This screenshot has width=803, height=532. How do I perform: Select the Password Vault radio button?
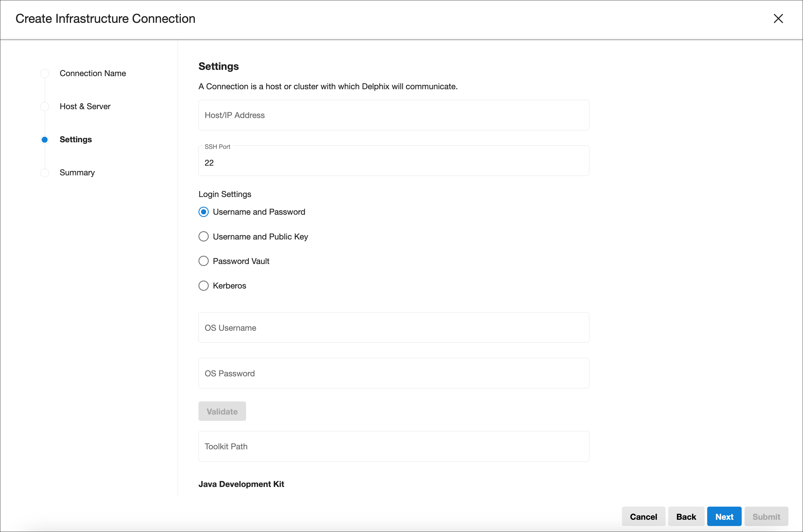point(204,261)
